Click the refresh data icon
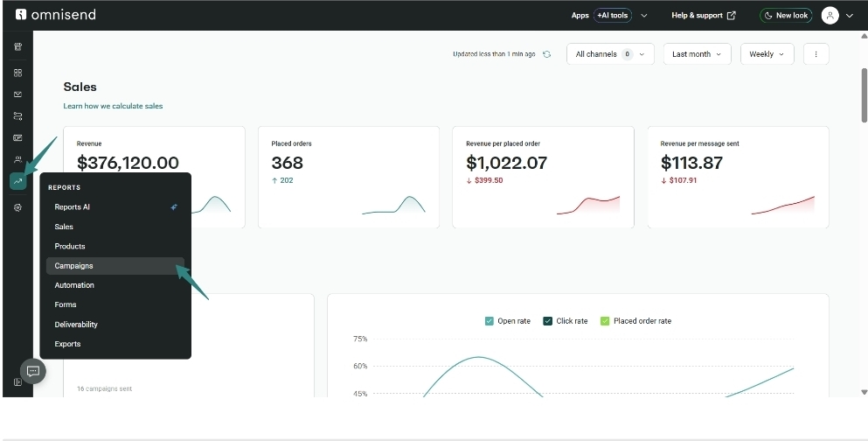868x441 pixels. click(547, 54)
